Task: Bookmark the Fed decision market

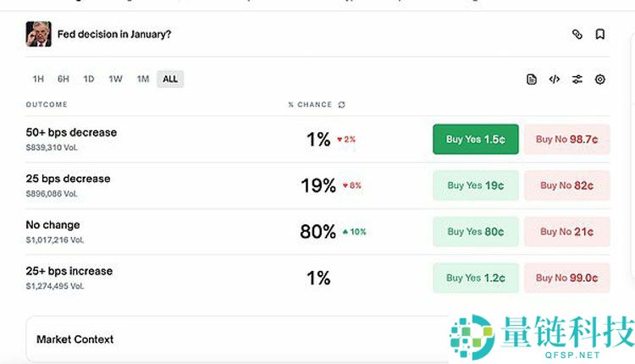Action: (599, 35)
